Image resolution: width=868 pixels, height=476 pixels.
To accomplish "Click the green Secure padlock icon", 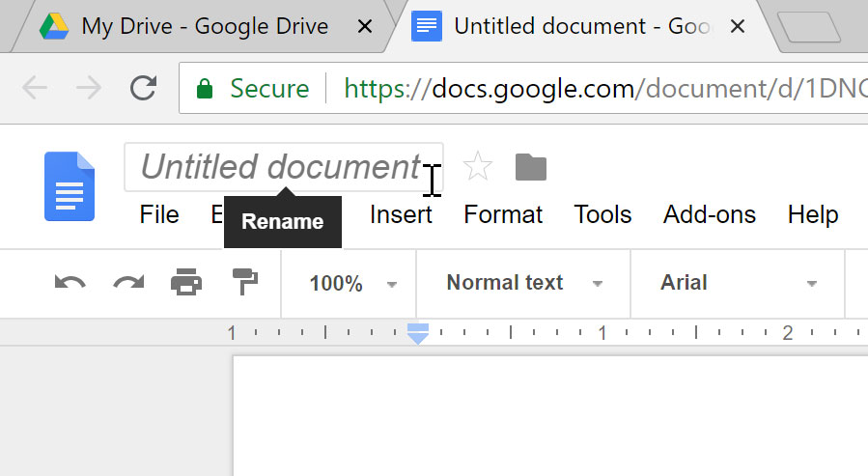I will (x=204, y=90).
